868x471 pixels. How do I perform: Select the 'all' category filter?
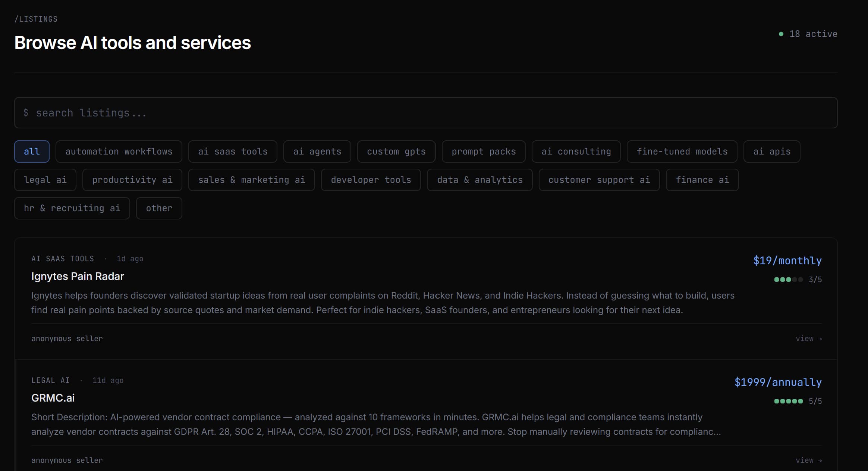pos(32,152)
